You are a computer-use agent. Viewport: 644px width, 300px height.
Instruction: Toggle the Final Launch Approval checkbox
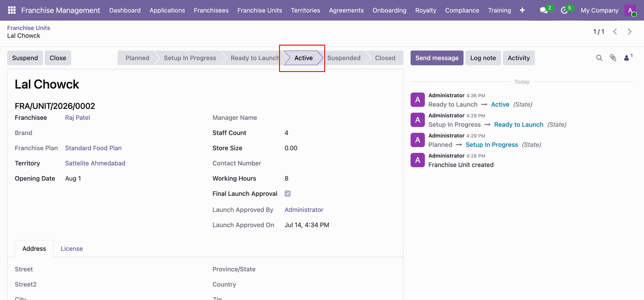(287, 194)
